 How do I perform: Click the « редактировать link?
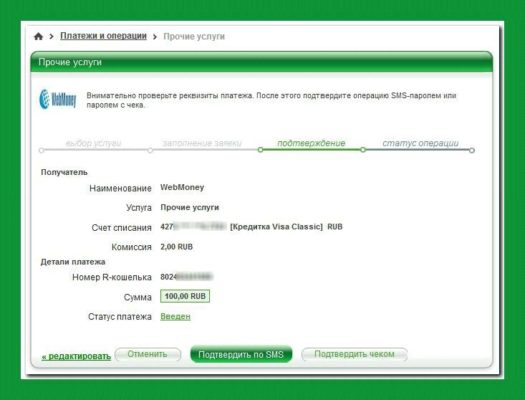pos(76,356)
